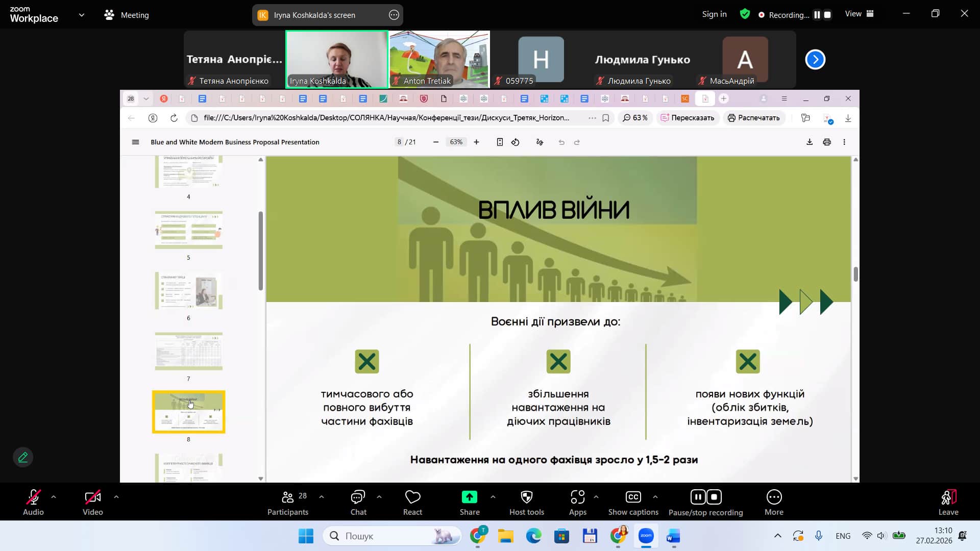Expand the Participants options caret
Image resolution: width=980 pixels, height=551 pixels.
tap(321, 497)
